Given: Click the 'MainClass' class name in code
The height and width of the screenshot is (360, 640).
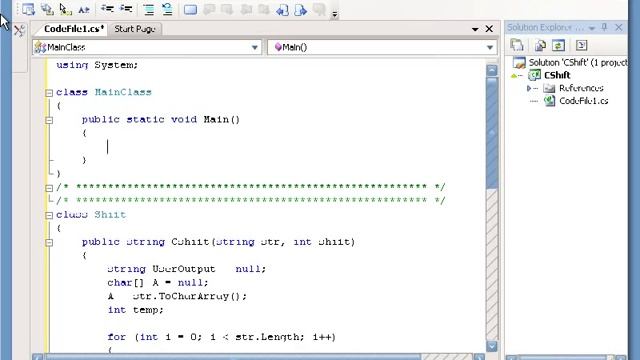Looking at the screenshot, I should (123, 92).
